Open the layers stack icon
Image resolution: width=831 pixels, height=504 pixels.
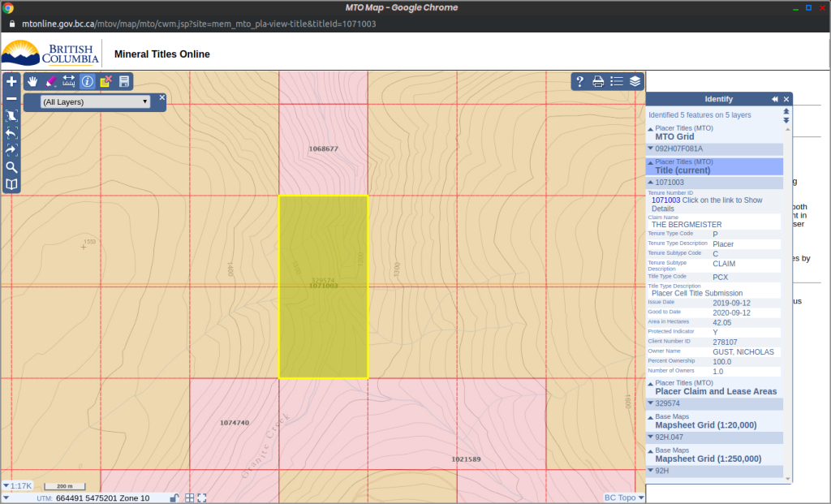pos(635,81)
